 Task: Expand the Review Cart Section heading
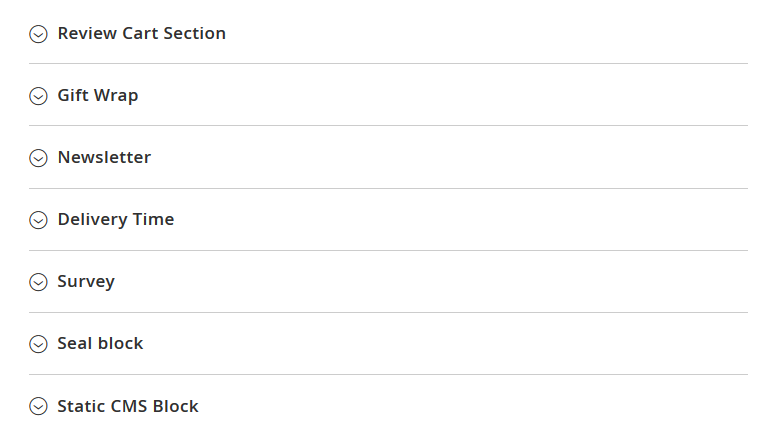pos(141,33)
